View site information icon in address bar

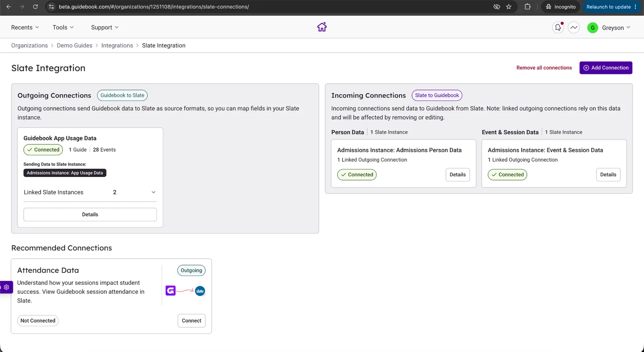click(x=51, y=7)
